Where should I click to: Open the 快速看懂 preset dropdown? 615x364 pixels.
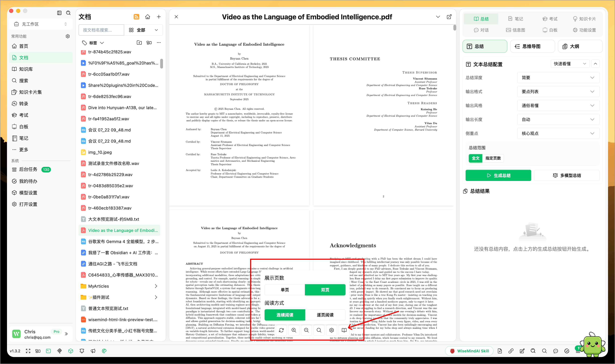[570, 64]
